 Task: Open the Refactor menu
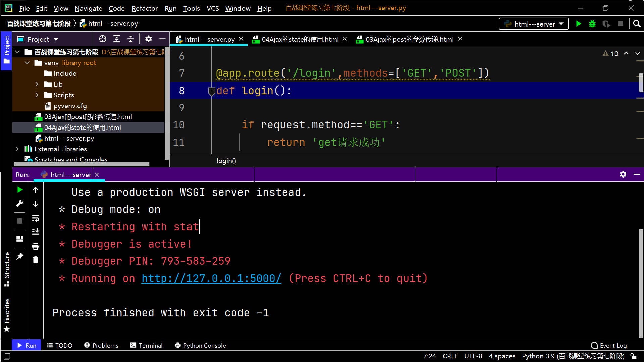click(144, 8)
